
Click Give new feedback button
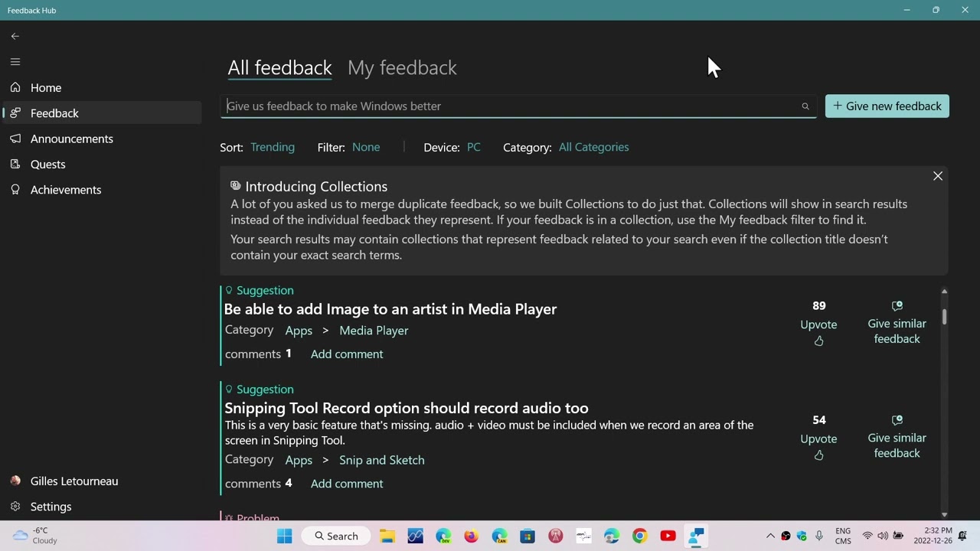tap(887, 106)
